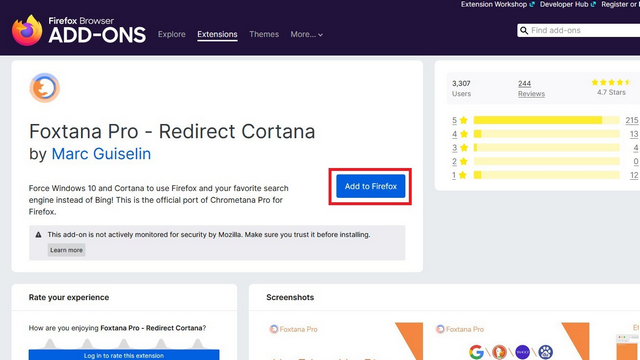Click the Register or log in link
Viewport: 640px width, 360px height.
[620, 4]
